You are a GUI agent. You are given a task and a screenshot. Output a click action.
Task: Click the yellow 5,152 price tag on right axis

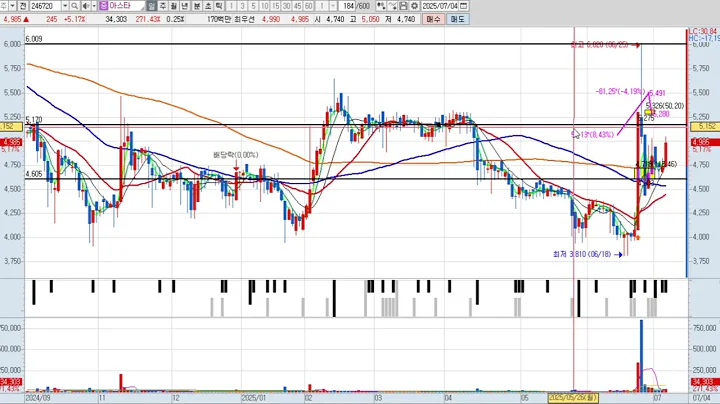(706, 126)
